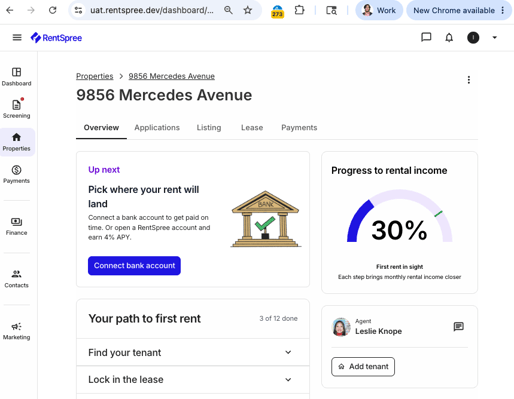Go back with the browser back arrow

[x=10, y=10]
